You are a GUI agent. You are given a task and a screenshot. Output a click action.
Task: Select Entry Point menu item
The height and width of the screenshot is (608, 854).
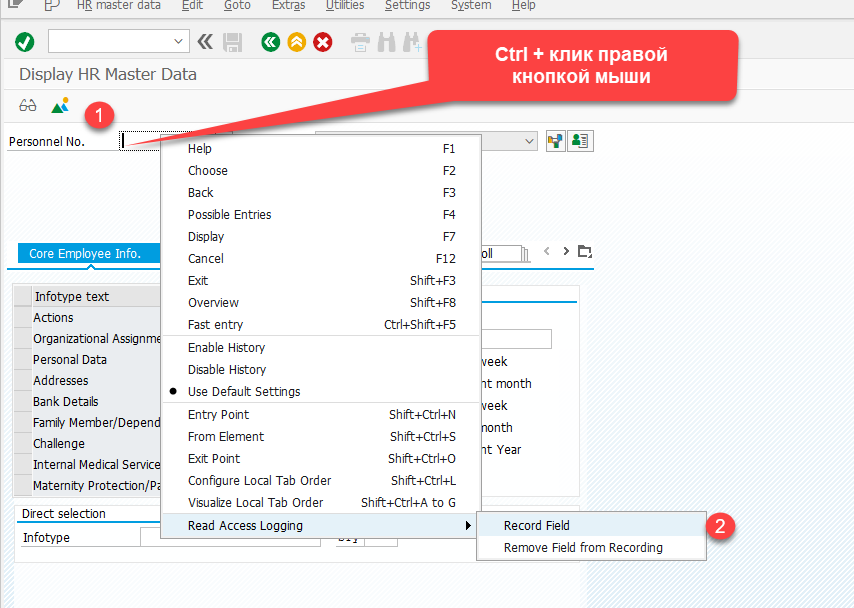(321, 415)
